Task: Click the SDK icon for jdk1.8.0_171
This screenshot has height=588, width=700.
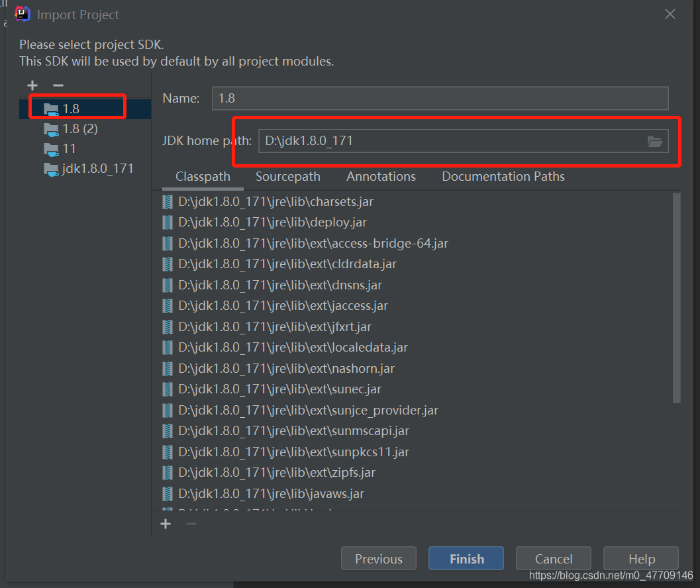Action: point(51,169)
